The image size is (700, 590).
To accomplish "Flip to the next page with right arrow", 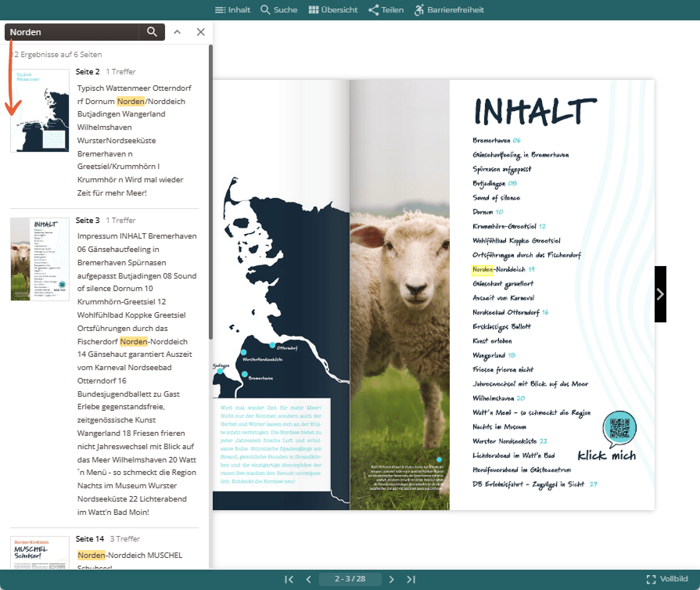I will click(660, 294).
